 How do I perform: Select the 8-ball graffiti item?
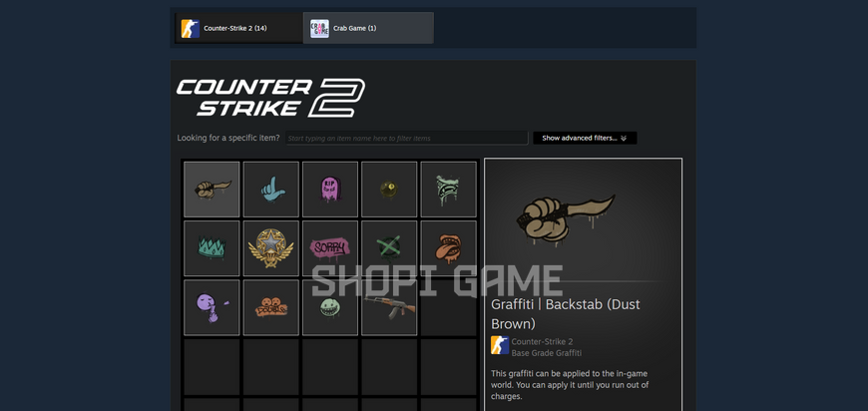coord(389,190)
